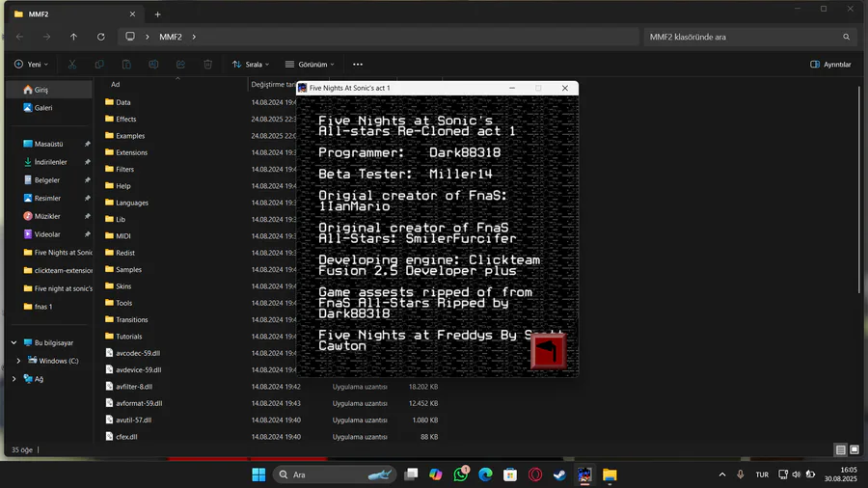
Task: Click the Share toolbar icon
Action: pos(180,65)
